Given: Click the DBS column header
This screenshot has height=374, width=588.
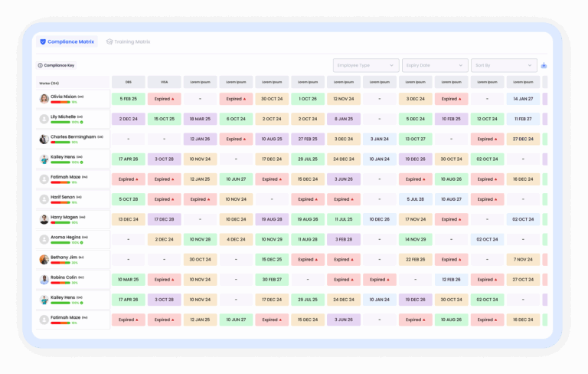Looking at the screenshot, I should tap(128, 82).
